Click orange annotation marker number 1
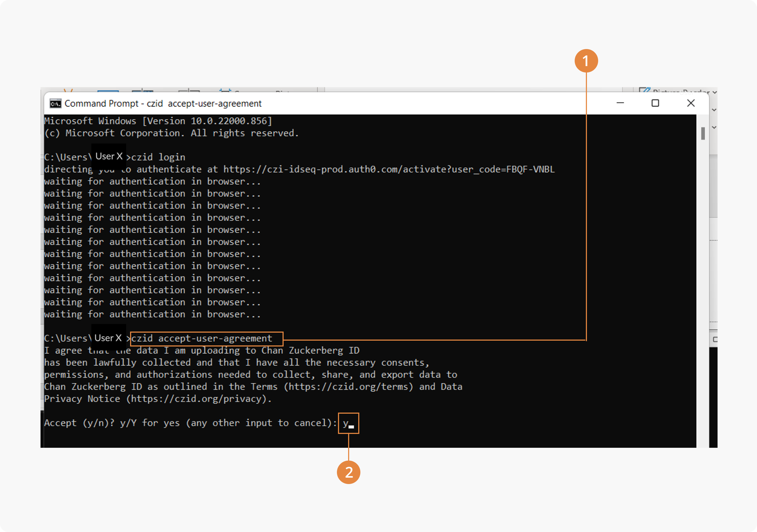 [x=586, y=61]
